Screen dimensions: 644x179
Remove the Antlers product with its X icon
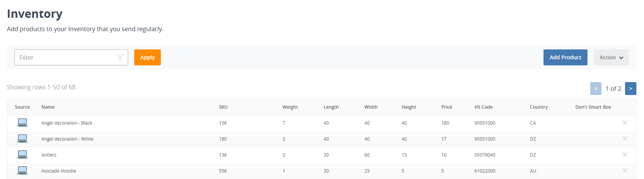625,155
